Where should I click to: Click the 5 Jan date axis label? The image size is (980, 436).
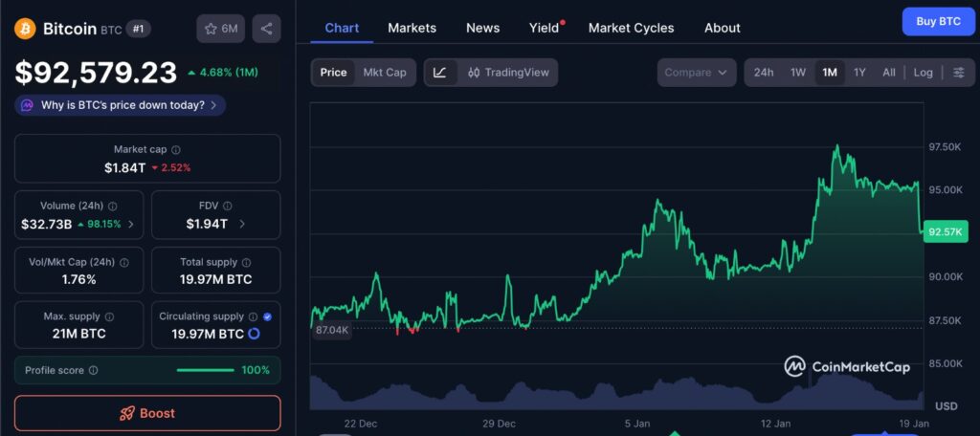point(636,424)
